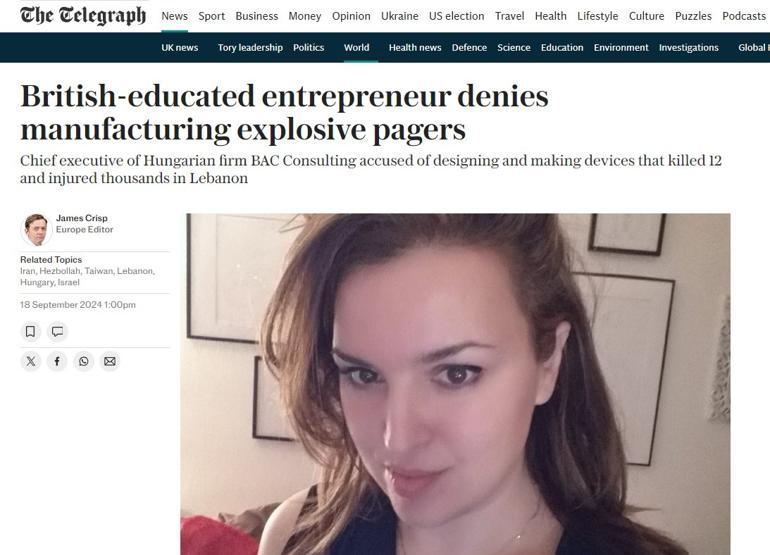Share article via WhatsApp icon

pos(83,361)
